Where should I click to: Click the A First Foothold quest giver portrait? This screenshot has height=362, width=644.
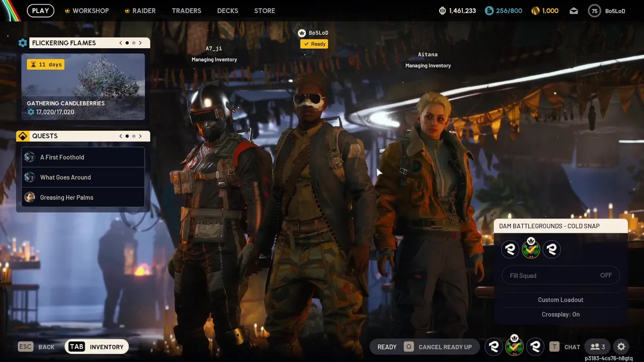30,157
